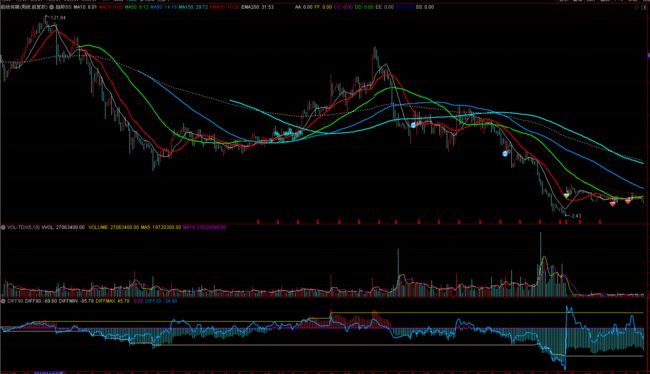Select the green DD: 0.00 value
This screenshot has height=374, width=650.
364,7
